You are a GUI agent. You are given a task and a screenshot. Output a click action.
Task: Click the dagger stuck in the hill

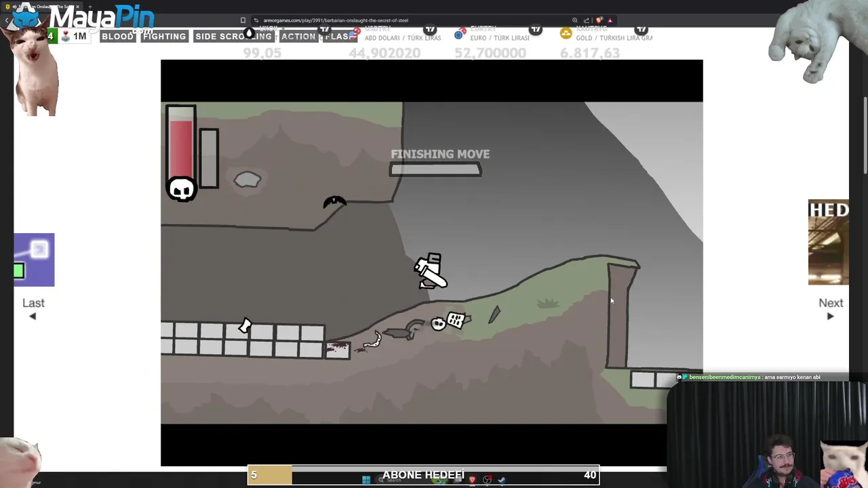point(494,314)
